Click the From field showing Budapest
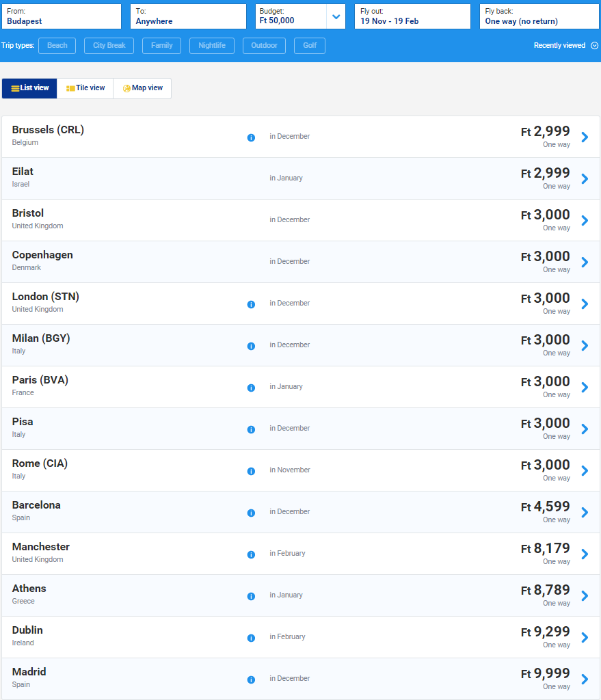The image size is (601, 700). pos(61,16)
